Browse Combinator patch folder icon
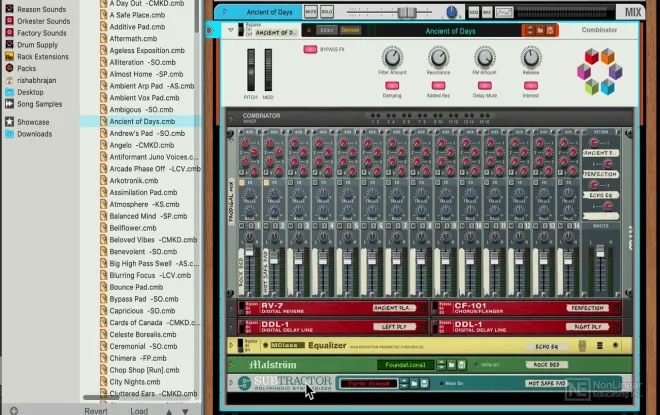This screenshot has width=660, height=415. pos(540,30)
